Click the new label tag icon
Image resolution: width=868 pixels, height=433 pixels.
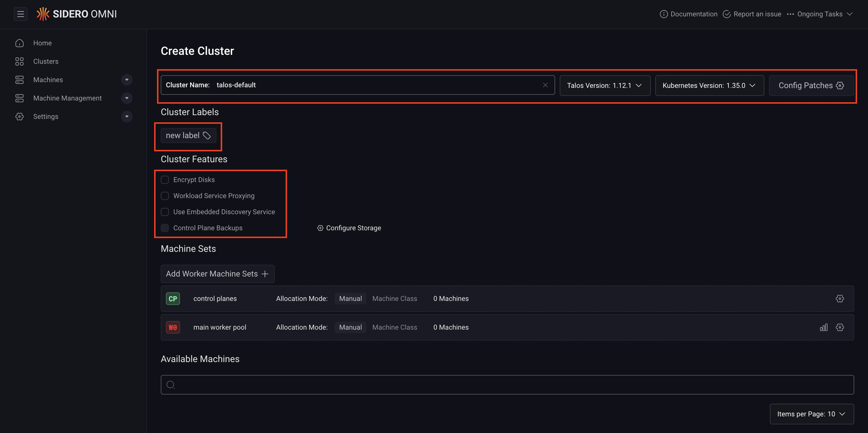pyautogui.click(x=207, y=136)
